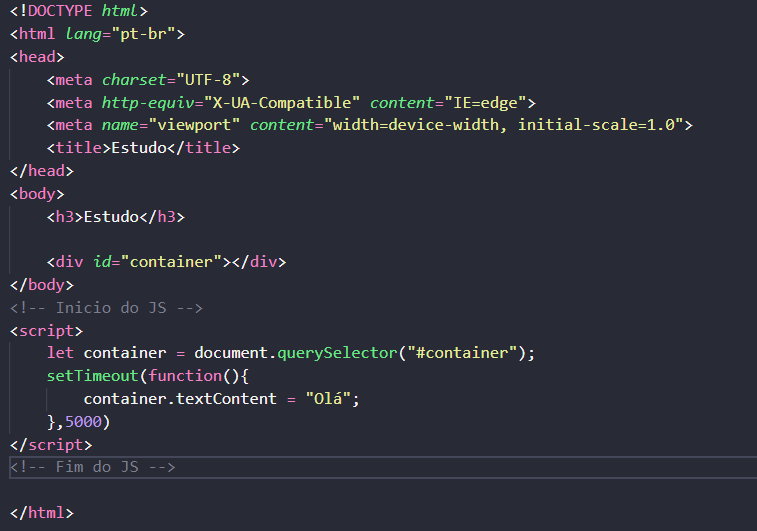This screenshot has height=531, width=757.
Task: Click the querySelector method name
Action: (x=337, y=353)
